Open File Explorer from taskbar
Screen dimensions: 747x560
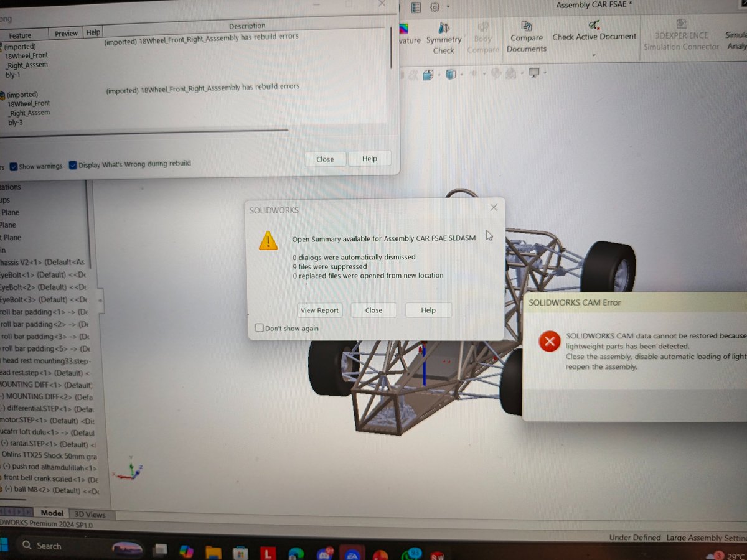(214, 552)
